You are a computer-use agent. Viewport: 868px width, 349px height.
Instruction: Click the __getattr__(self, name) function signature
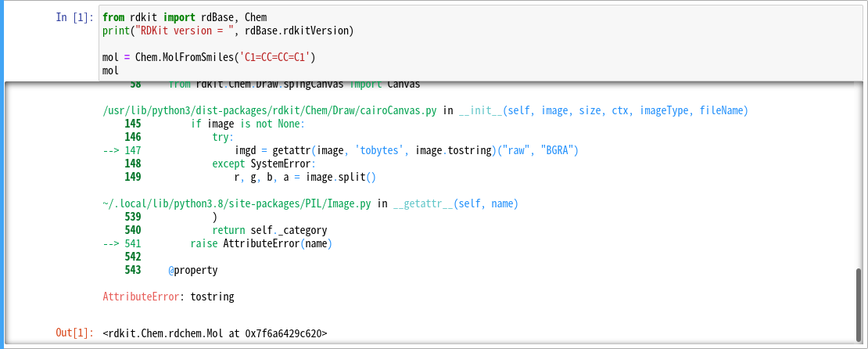coord(456,204)
